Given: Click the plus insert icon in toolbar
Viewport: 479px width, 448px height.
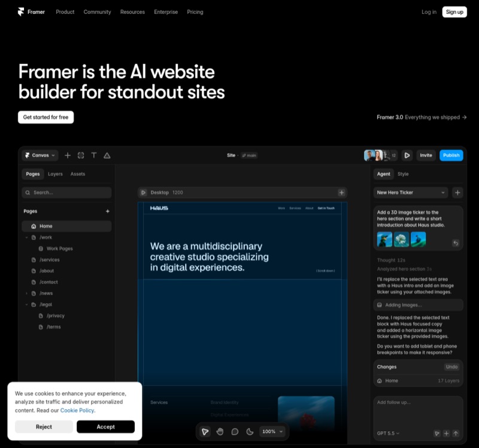Looking at the screenshot, I should pos(68,156).
